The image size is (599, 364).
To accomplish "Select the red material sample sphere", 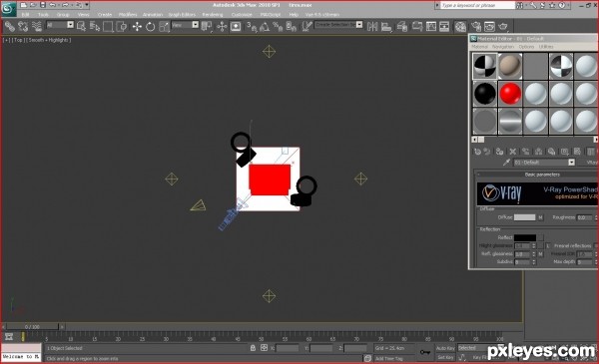I will tap(510, 94).
